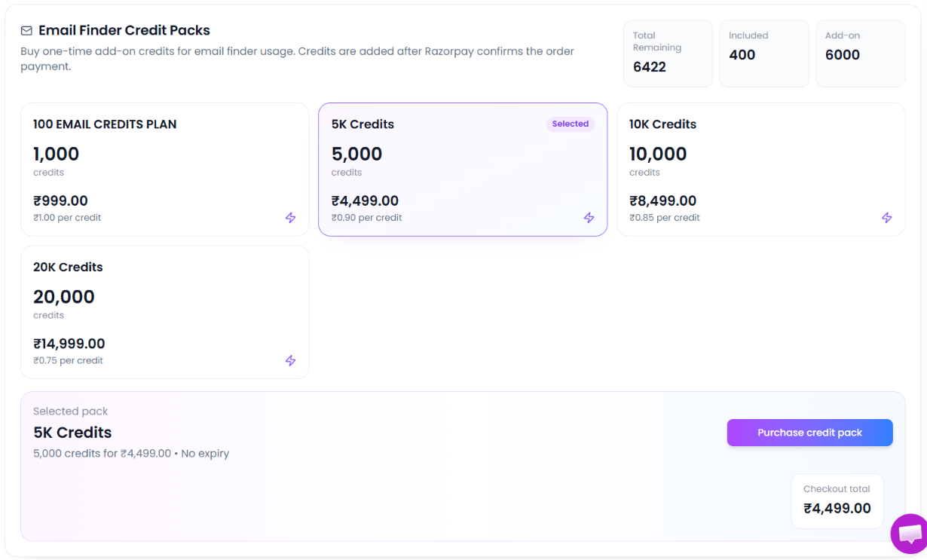Click the Checkout total ₹4,499.00 box
The image size is (927, 560).
tap(837, 500)
